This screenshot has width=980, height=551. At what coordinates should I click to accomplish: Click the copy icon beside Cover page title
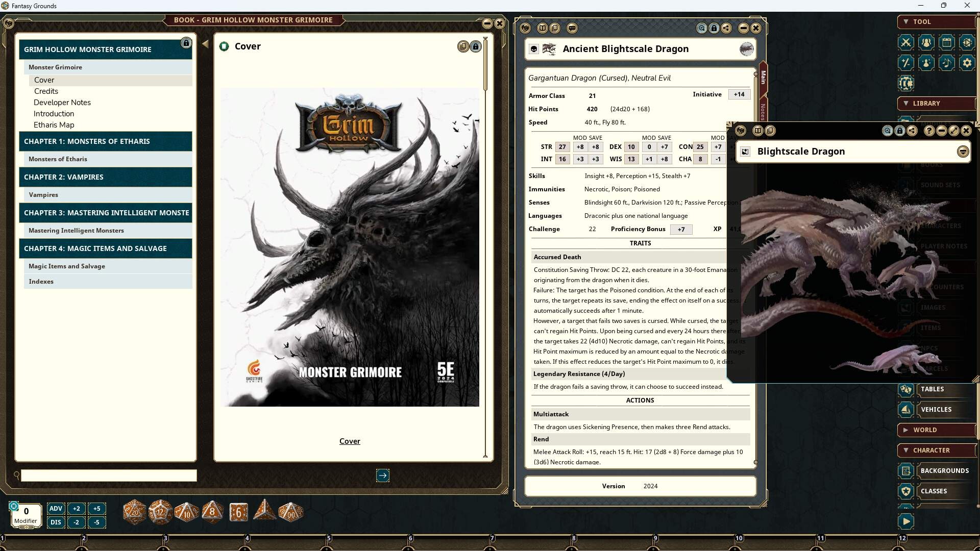coord(463,47)
